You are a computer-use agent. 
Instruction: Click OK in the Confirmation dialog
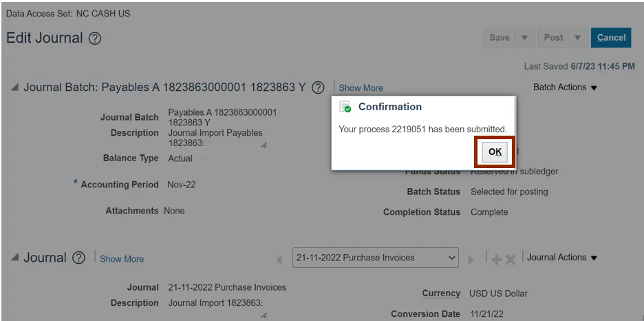pos(495,152)
